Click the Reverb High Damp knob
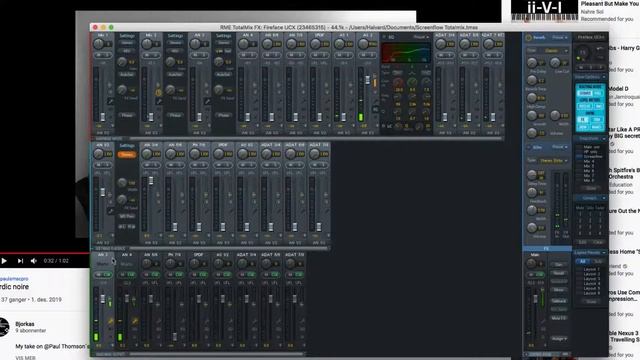The width and height of the screenshot is (640, 360). click(x=532, y=98)
